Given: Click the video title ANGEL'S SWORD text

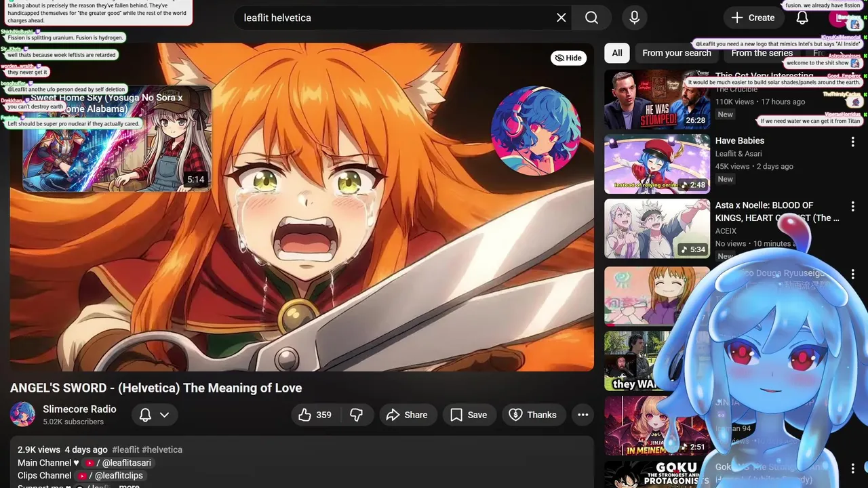Looking at the screenshot, I should (x=156, y=388).
